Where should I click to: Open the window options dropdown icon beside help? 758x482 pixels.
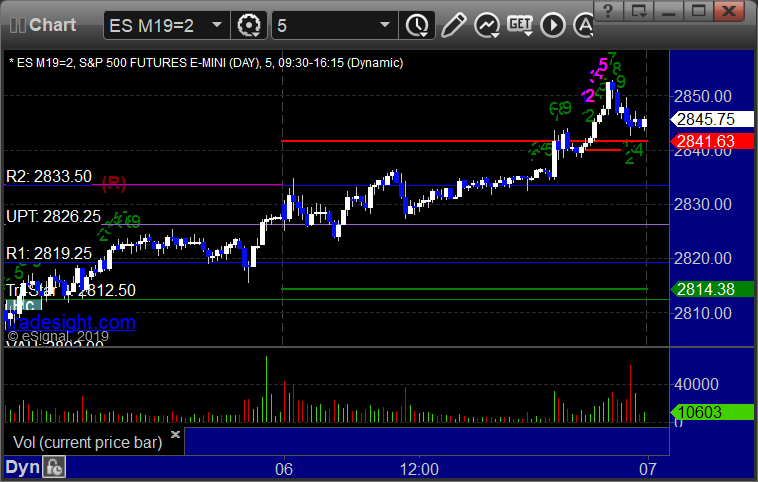click(x=638, y=11)
